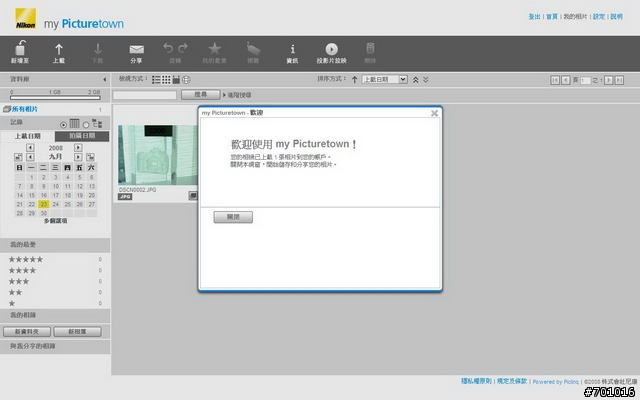640x400 pixels.
Task: Click the storage usage bar
Action: point(55,98)
